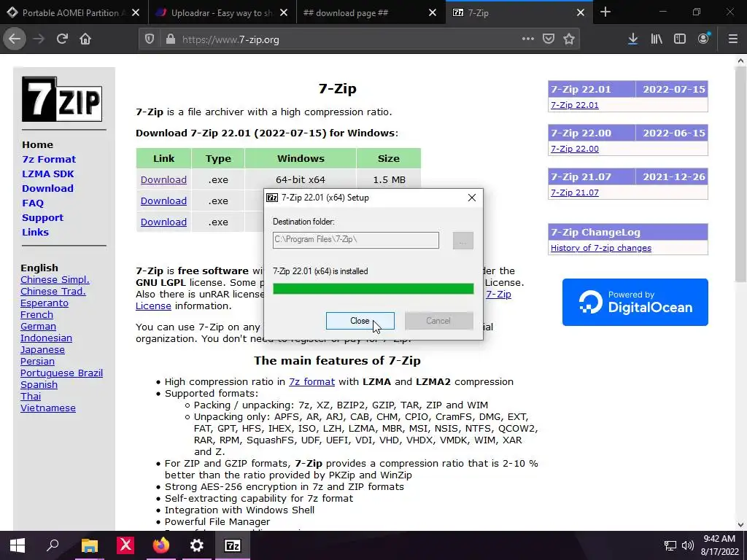Bookmark this page with the star
The image size is (747, 560).
(569, 39)
